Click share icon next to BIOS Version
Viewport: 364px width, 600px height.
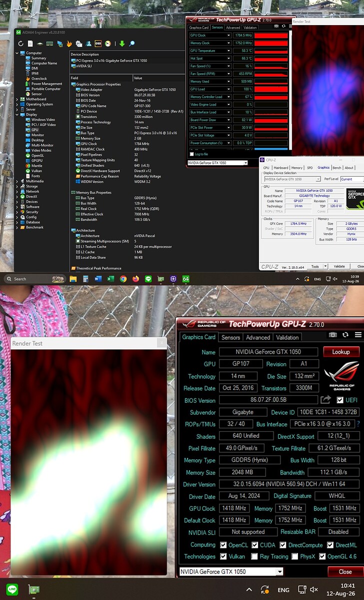pyautogui.click(x=325, y=400)
